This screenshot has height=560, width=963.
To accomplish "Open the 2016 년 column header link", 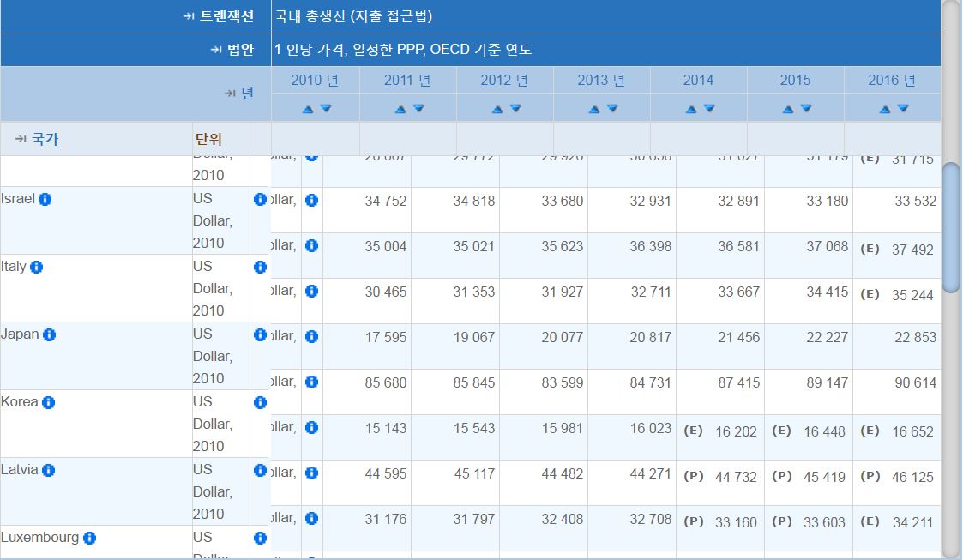I will click(x=892, y=81).
